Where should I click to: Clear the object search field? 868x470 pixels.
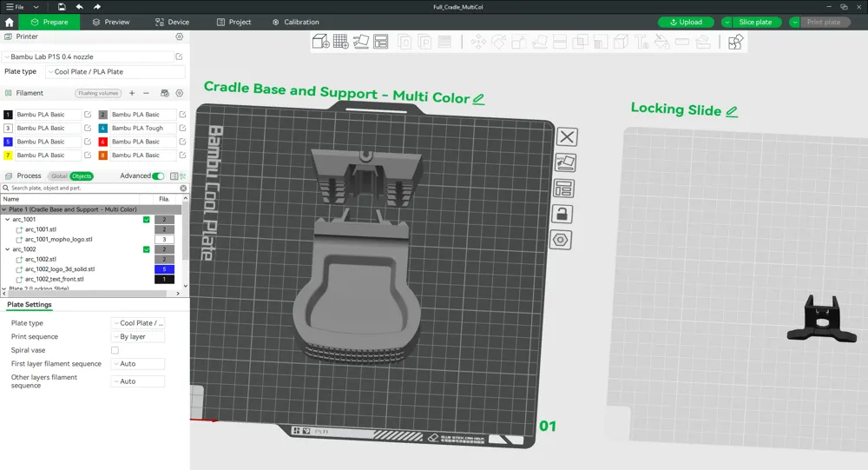click(x=183, y=188)
